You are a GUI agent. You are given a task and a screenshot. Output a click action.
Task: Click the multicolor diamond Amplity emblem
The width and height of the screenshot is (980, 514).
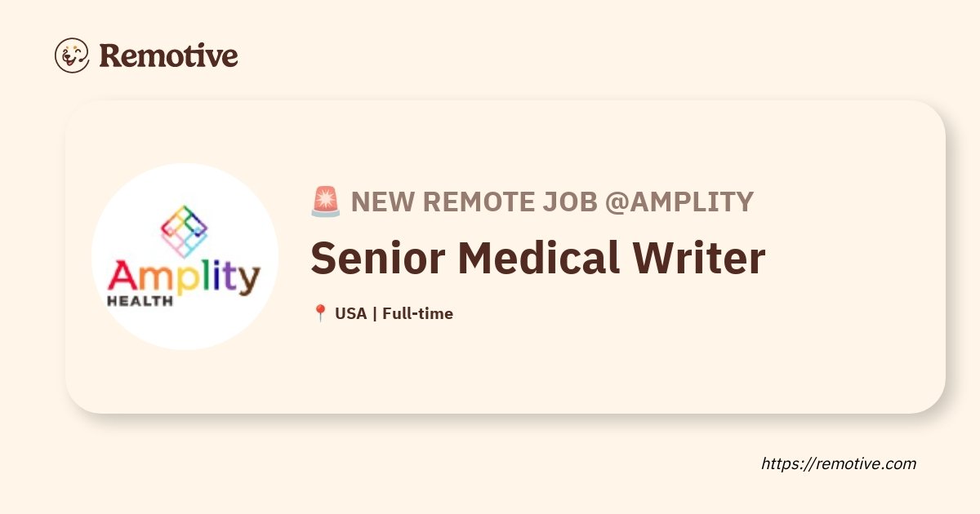[185, 231]
